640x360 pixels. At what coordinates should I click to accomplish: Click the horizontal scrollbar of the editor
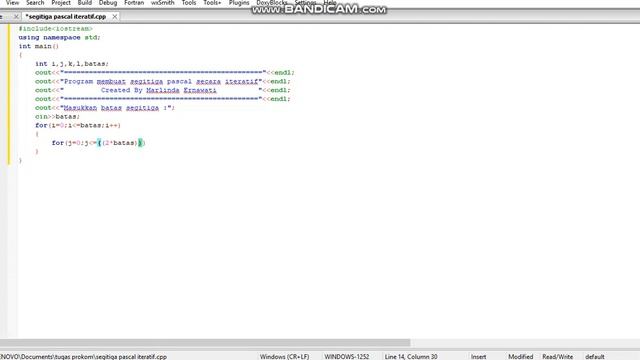click(205, 342)
